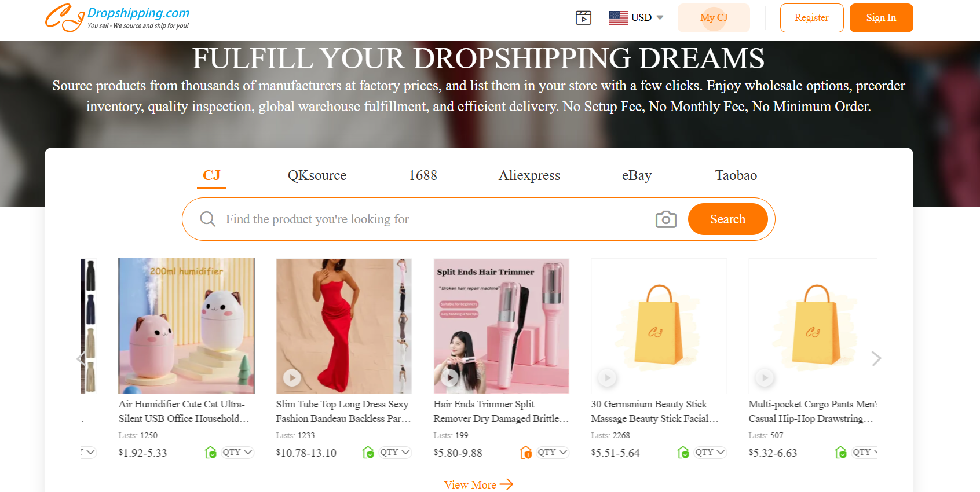Switch to the Aliexpress tab

click(529, 175)
